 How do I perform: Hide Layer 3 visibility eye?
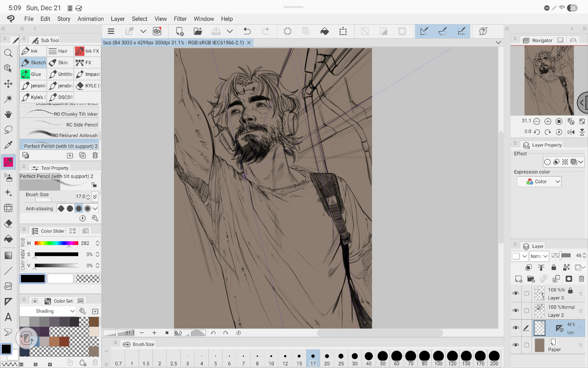point(516,294)
